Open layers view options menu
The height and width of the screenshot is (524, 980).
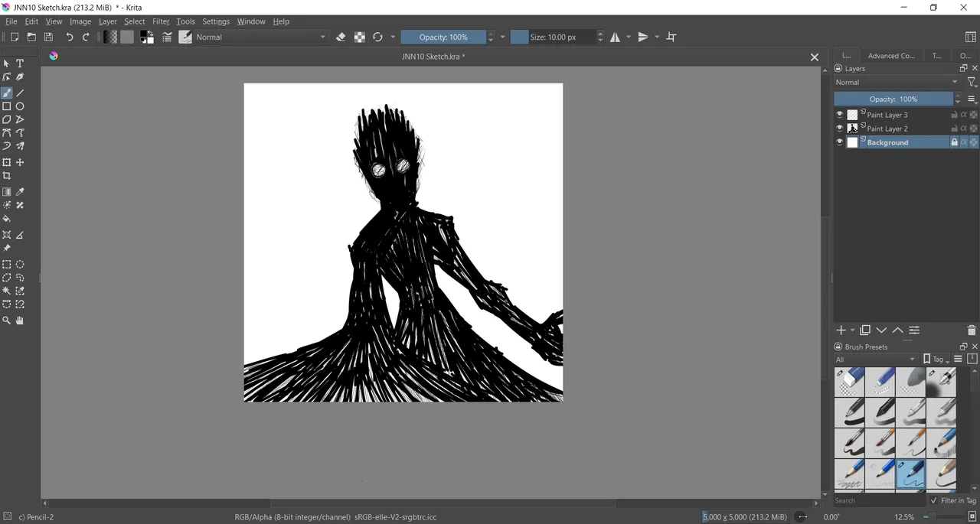pos(972,99)
